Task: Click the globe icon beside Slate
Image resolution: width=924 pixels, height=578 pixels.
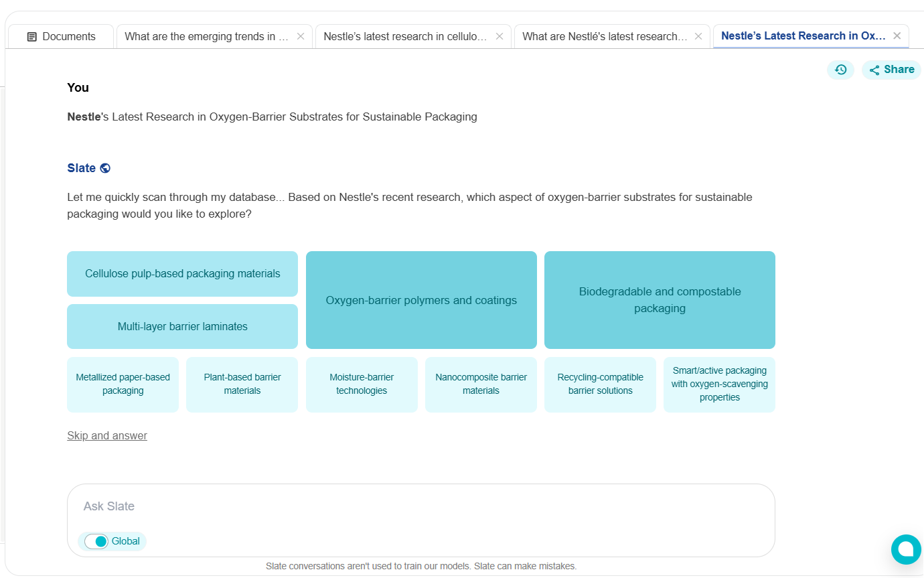Action: 105,168
